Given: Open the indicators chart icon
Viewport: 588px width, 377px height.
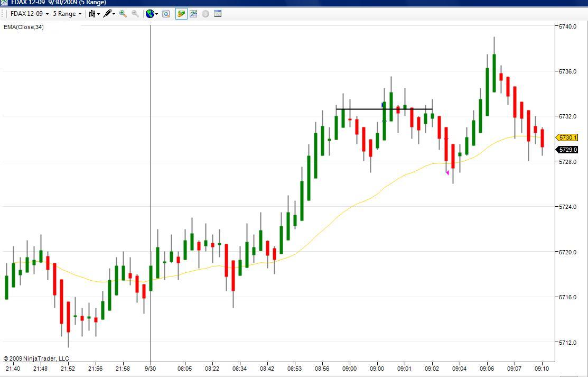Looking at the screenshot, I should pyautogui.click(x=193, y=14).
